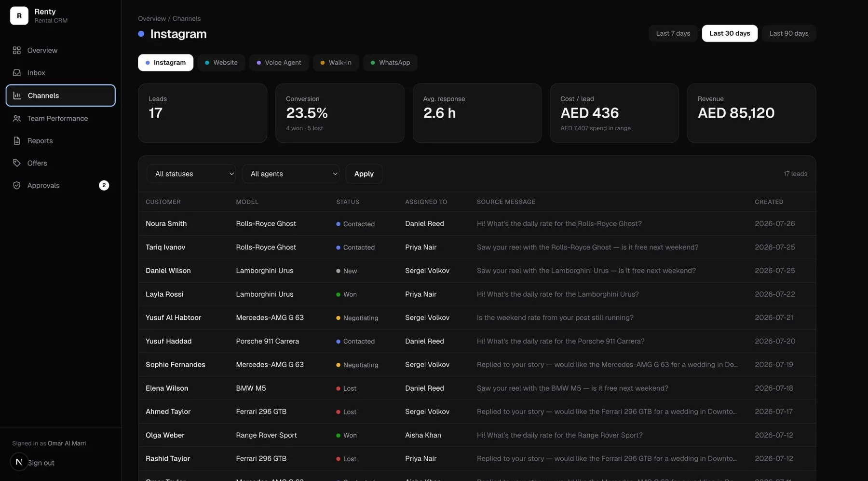Open the Tariq Ivanov lead
868x481 pixels.
(x=477, y=247)
